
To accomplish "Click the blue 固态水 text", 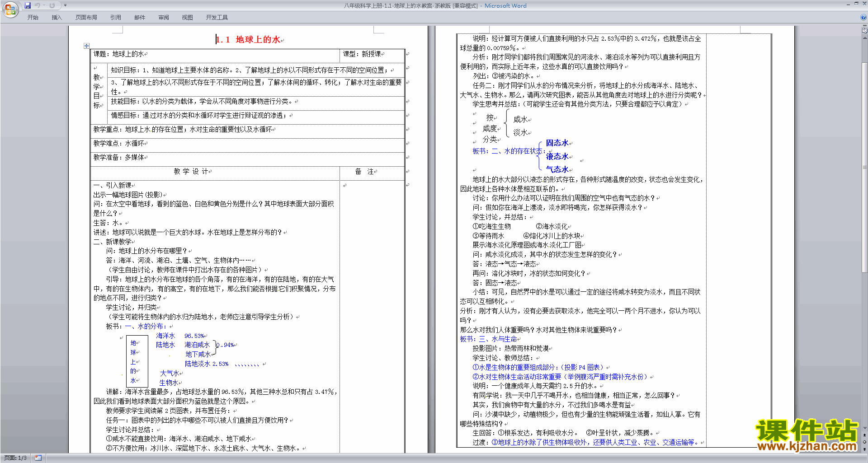I will pyautogui.click(x=557, y=143).
